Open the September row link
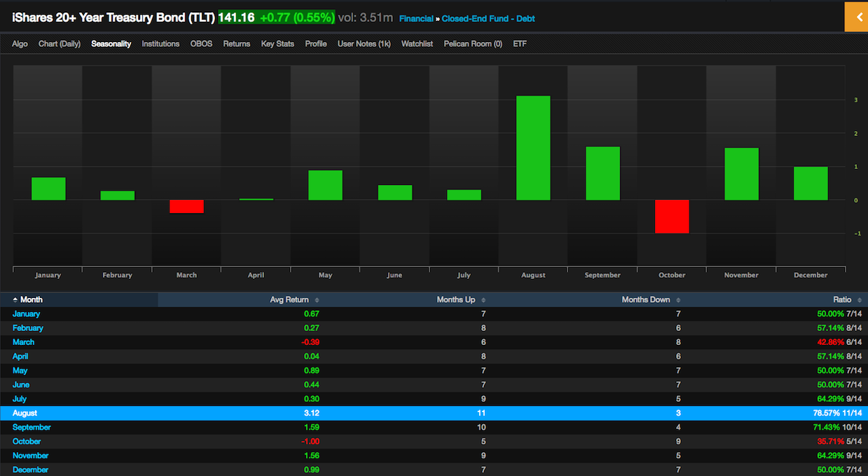Image resolution: width=868 pixels, height=476 pixels. (32, 427)
